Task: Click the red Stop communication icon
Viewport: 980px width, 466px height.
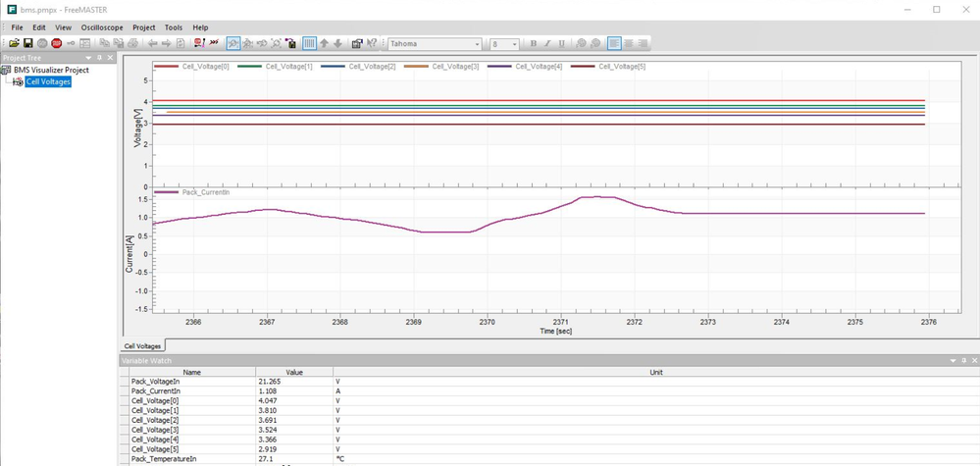Action: [56, 44]
